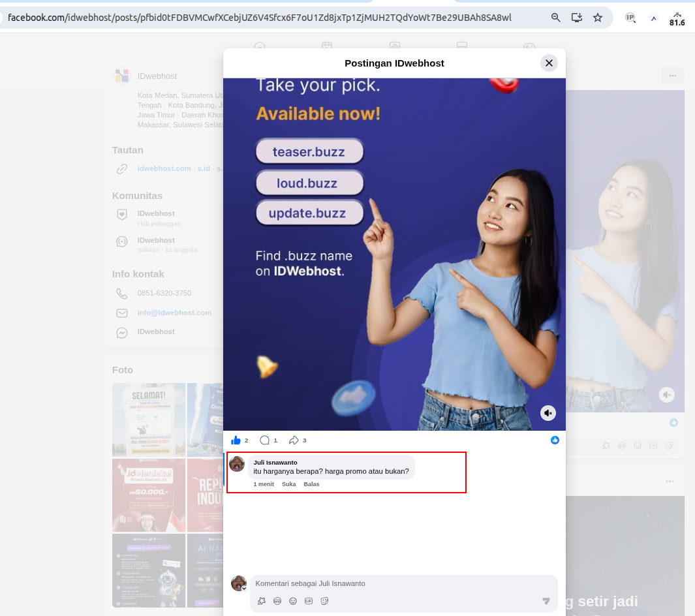The height and width of the screenshot is (616, 695).
Task: Click the install app icon in address bar
Action: click(x=577, y=18)
